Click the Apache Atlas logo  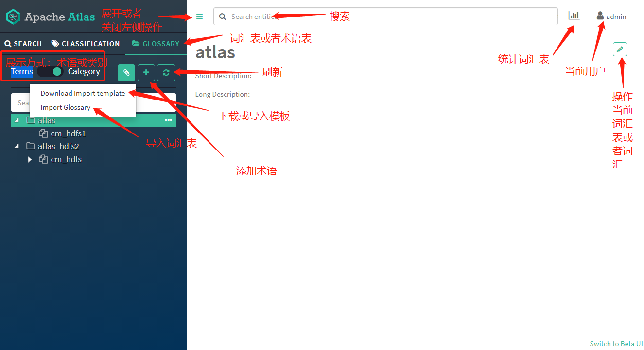50,17
